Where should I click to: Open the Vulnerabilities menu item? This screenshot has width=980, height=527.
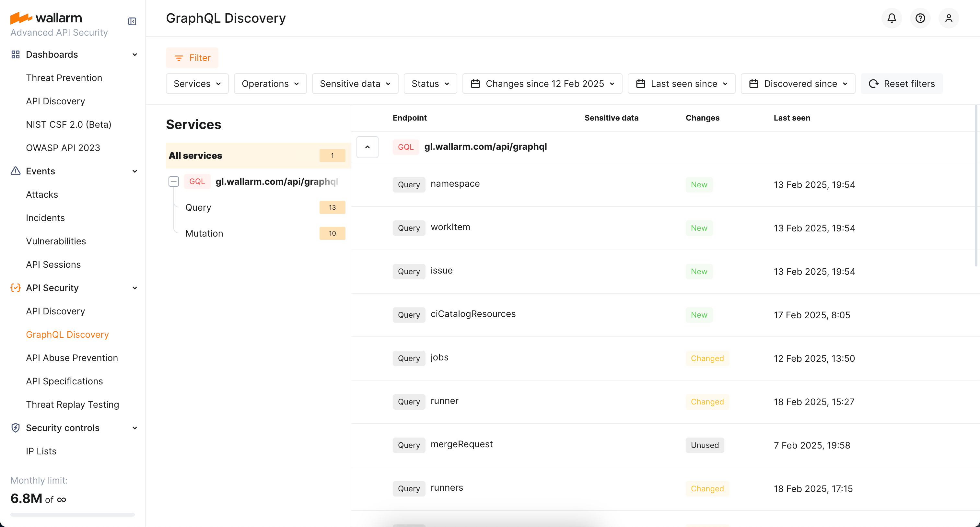click(56, 241)
